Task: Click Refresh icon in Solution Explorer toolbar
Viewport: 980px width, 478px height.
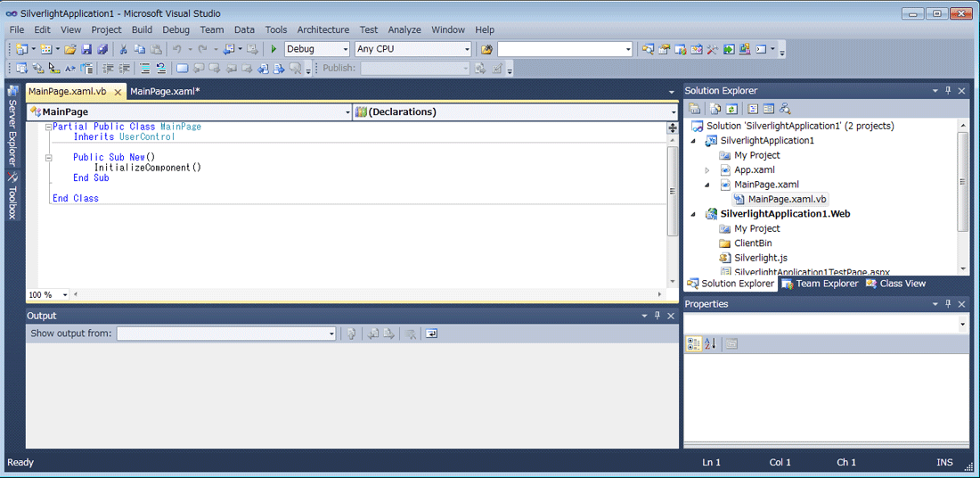Action: [x=731, y=108]
